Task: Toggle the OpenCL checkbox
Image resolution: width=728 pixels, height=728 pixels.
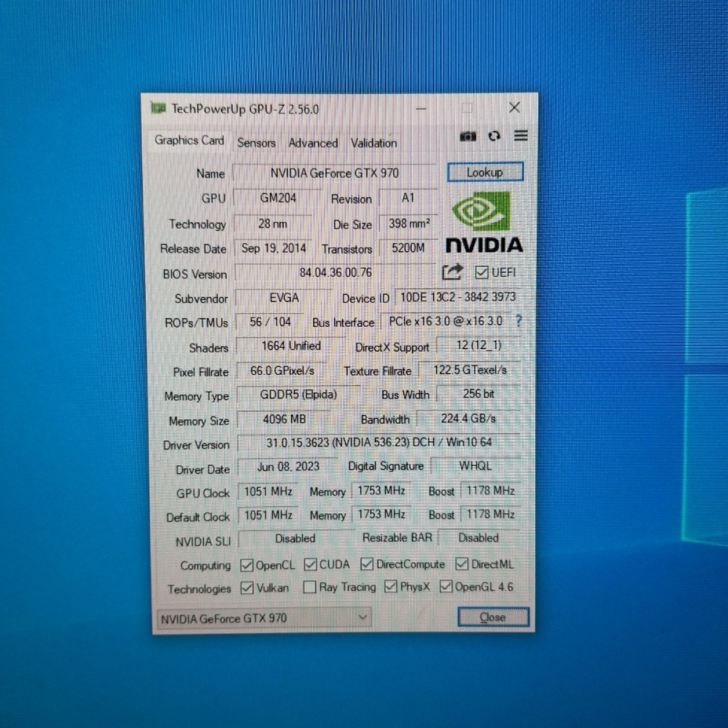Action: click(246, 565)
